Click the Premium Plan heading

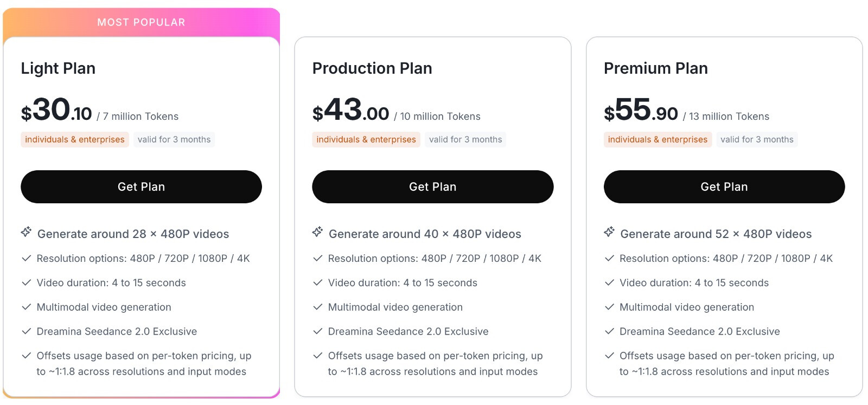pyautogui.click(x=656, y=68)
